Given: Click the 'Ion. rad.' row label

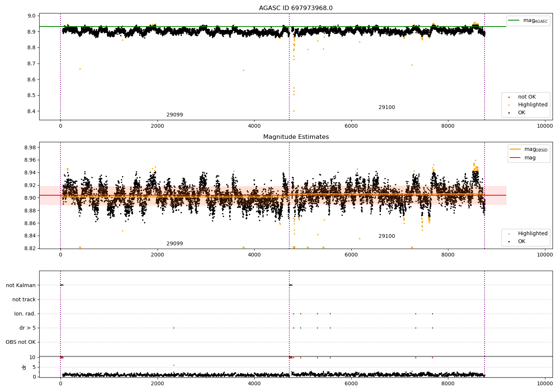Looking at the screenshot, I should tap(25, 314).
